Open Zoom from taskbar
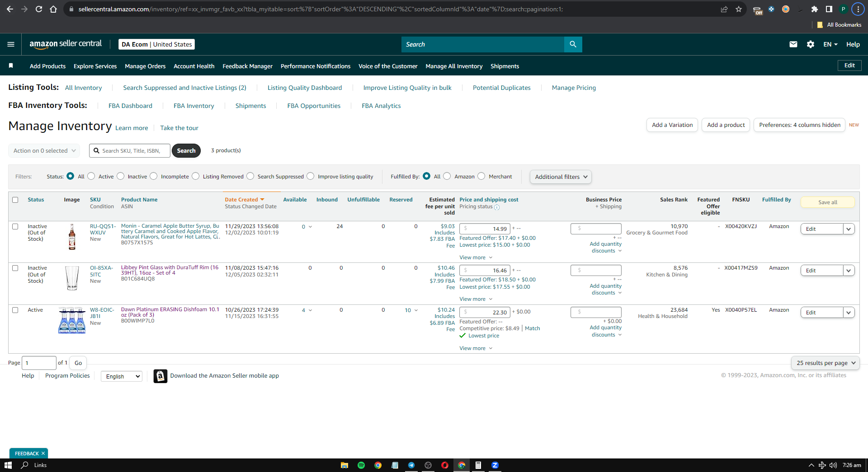 point(495,465)
